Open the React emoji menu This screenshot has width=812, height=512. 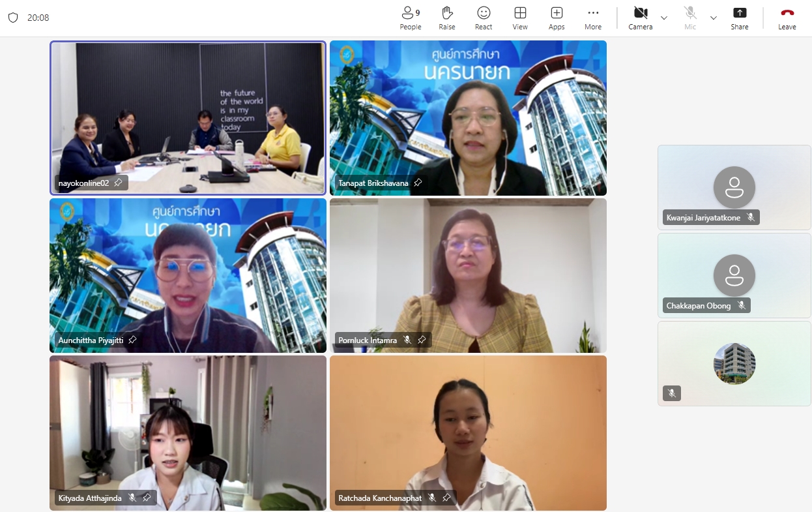(484, 18)
